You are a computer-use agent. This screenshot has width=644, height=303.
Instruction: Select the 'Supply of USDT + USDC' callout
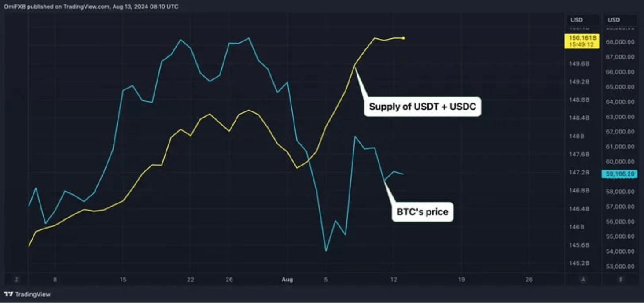[x=423, y=107]
